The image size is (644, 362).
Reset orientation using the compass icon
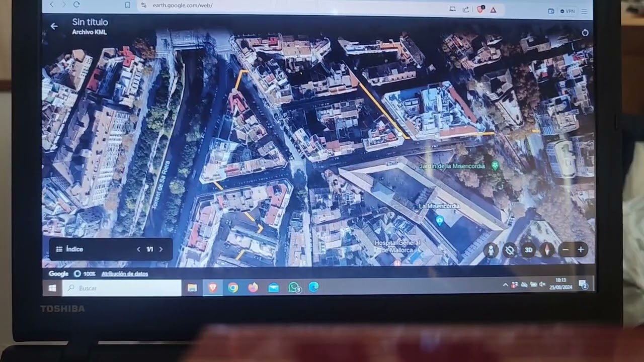coord(547,250)
